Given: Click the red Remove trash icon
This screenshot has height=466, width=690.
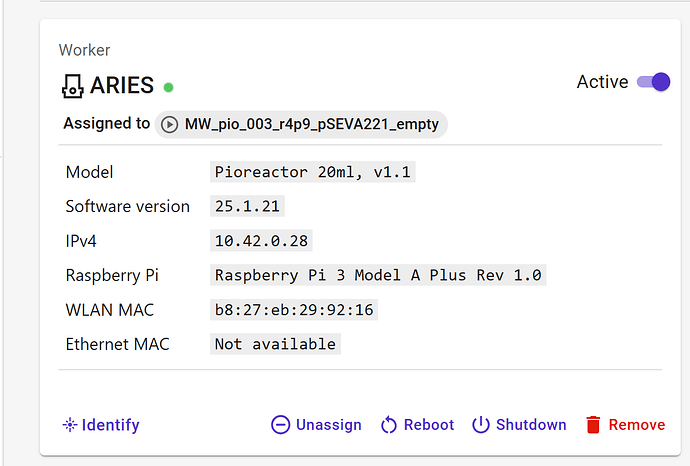Looking at the screenshot, I should coord(593,425).
